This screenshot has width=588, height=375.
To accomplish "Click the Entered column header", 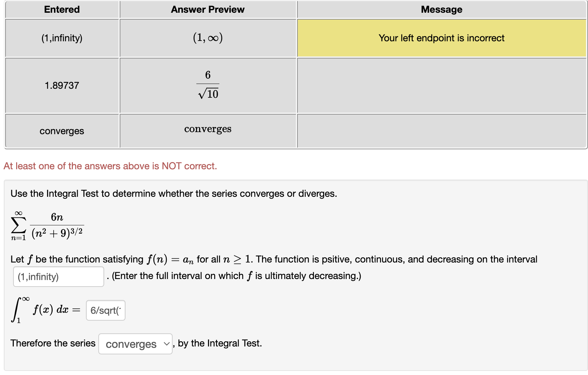I will click(62, 9).
